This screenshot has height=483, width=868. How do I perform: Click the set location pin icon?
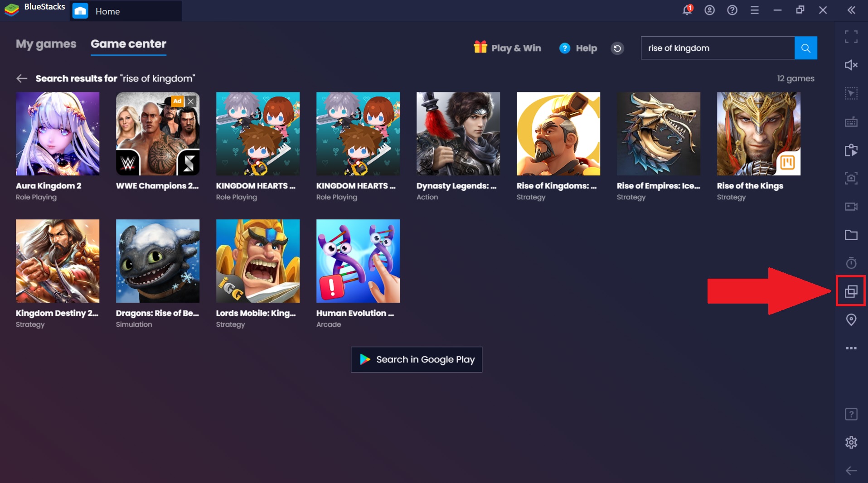tap(851, 320)
